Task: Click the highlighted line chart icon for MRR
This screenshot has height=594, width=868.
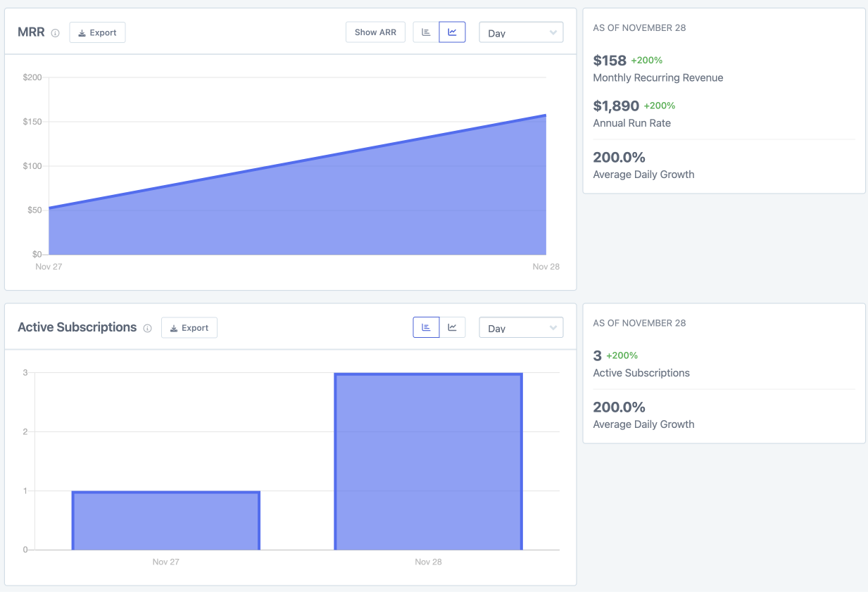Action: tap(452, 32)
